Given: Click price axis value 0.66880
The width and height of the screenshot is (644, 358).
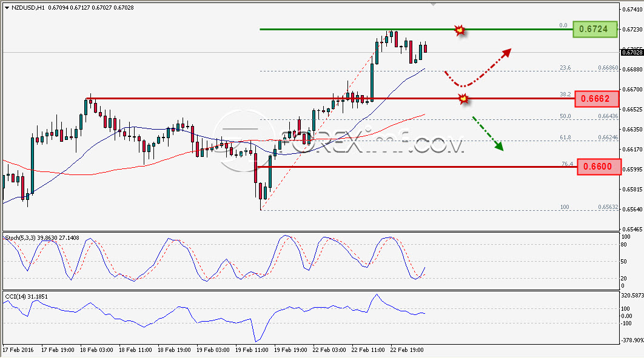Looking at the screenshot, I should tap(632, 69).
